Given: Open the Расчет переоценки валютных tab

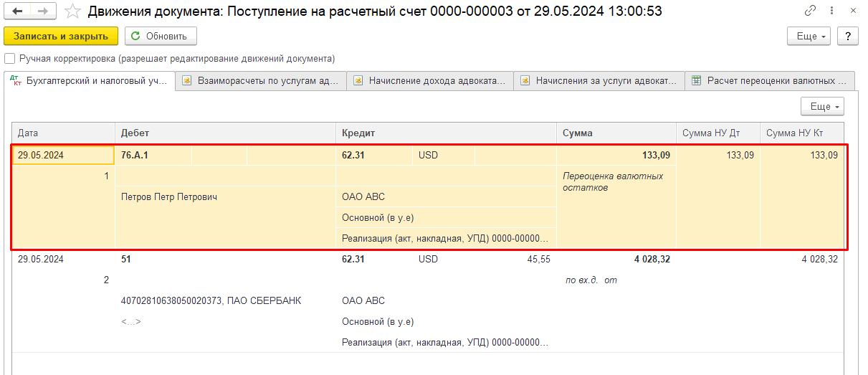Looking at the screenshot, I should [x=770, y=81].
